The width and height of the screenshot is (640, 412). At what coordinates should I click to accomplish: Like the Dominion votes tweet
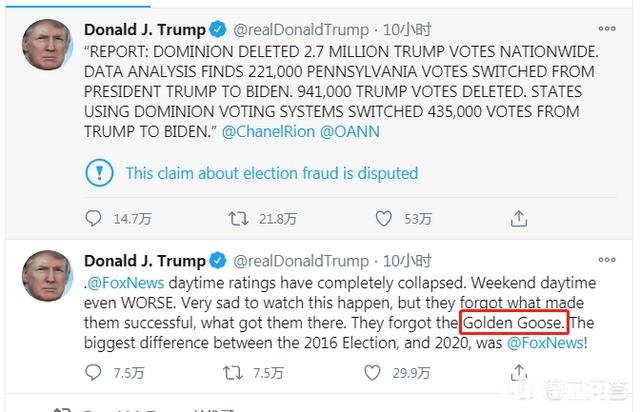click(x=384, y=217)
